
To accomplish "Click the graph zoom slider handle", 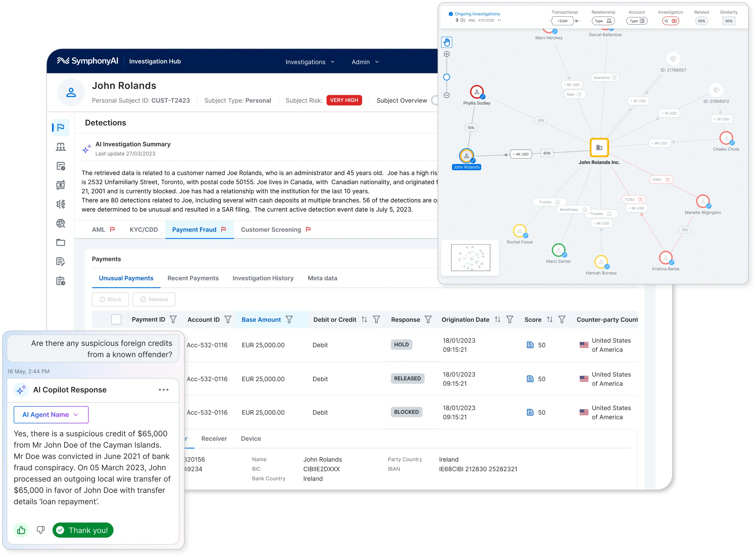I will [x=446, y=77].
